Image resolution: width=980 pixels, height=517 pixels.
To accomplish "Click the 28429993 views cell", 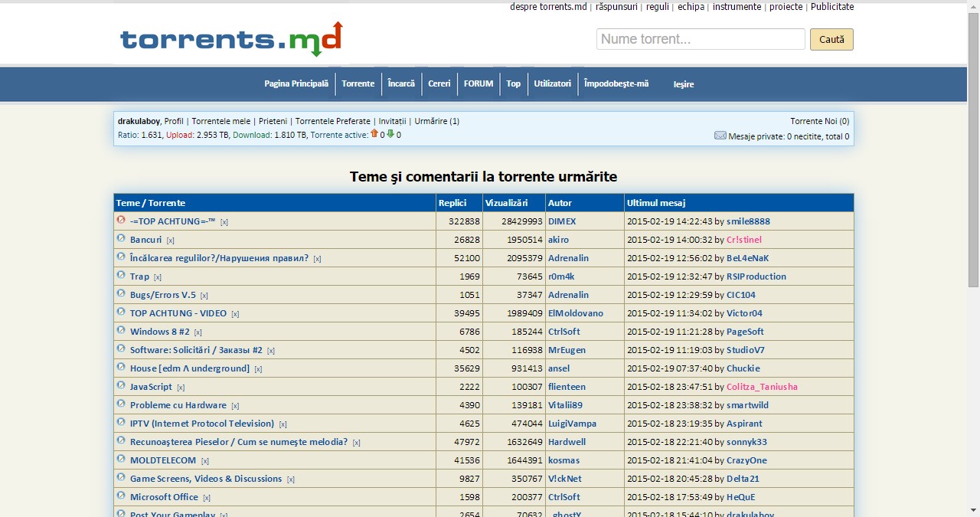I will 514,221.
